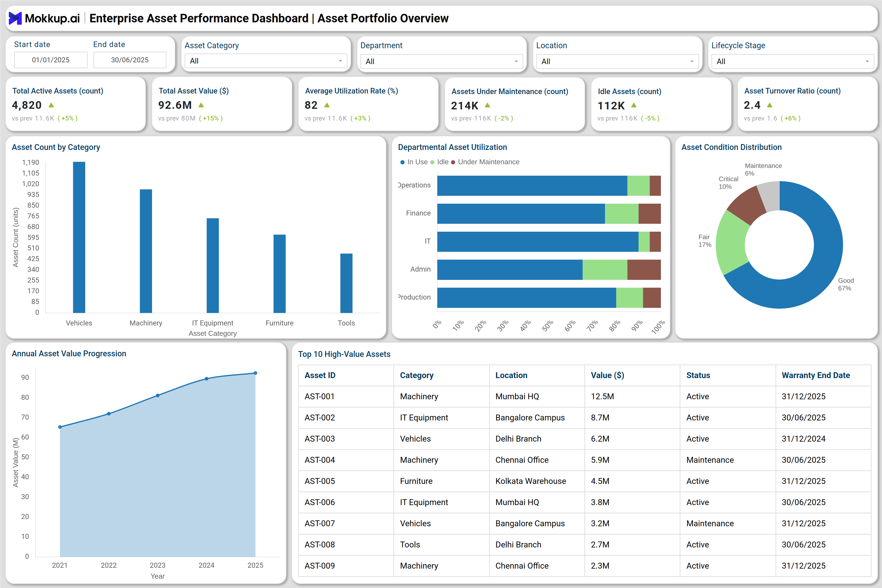Click the End date field 30/06/2025
The image size is (882, 588).
[130, 60]
